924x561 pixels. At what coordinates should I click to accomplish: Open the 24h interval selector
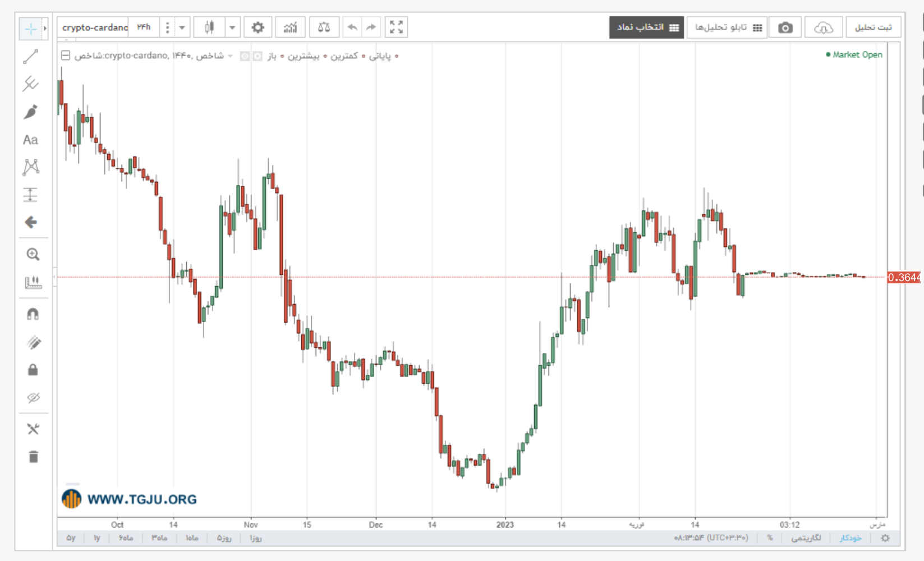(144, 27)
